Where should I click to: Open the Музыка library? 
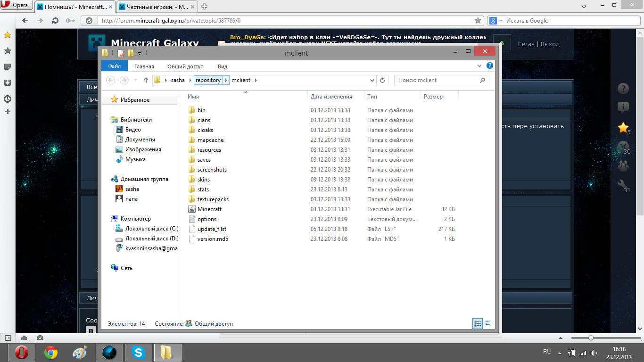[x=135, y=159]
